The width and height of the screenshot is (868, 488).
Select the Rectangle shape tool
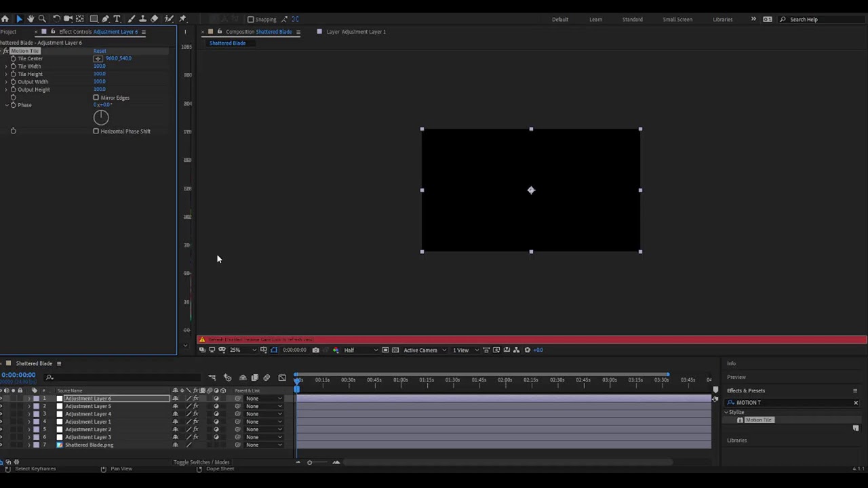click(94, 19)
